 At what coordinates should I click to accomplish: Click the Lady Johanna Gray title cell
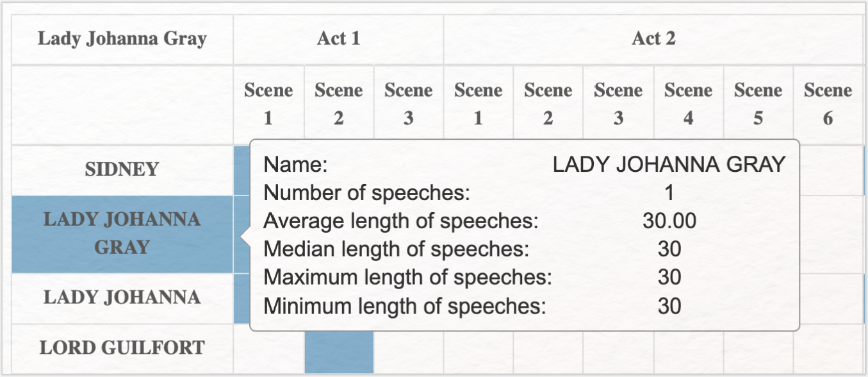[122, 39]
